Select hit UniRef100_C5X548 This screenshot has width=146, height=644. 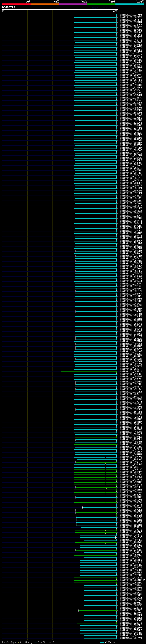pos(131,100)
